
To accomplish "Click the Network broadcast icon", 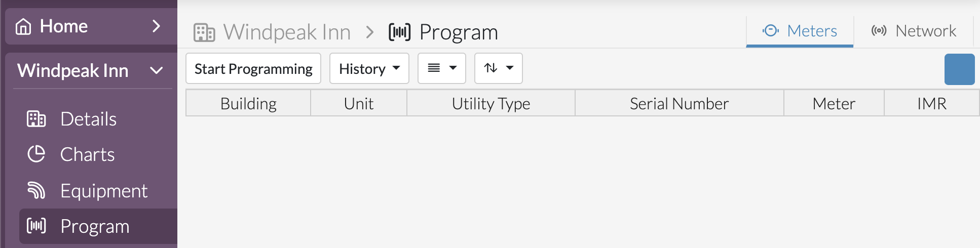I will (x=879, y=31).
